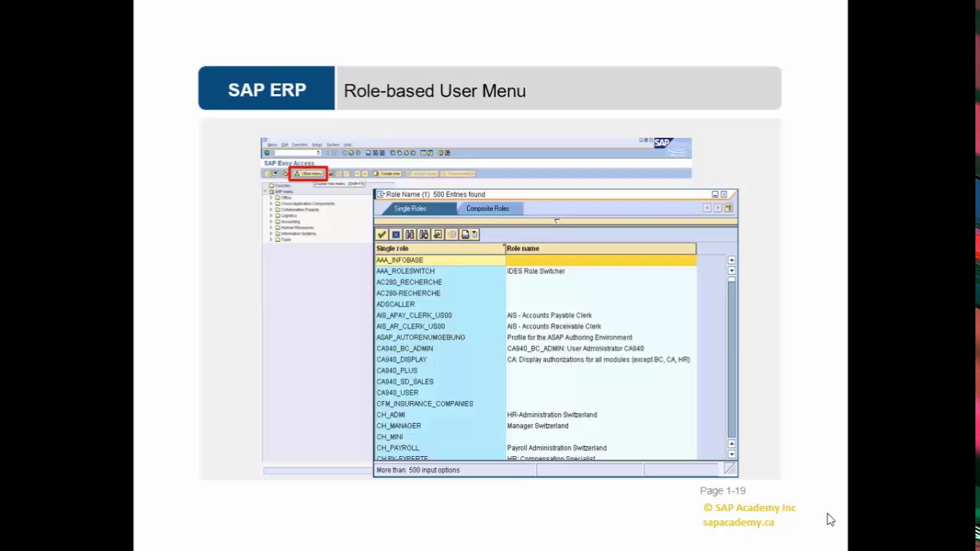Click the SAP logo in the window corner
The width and height of the screenshot is (980, 551).
click(663, 143)
